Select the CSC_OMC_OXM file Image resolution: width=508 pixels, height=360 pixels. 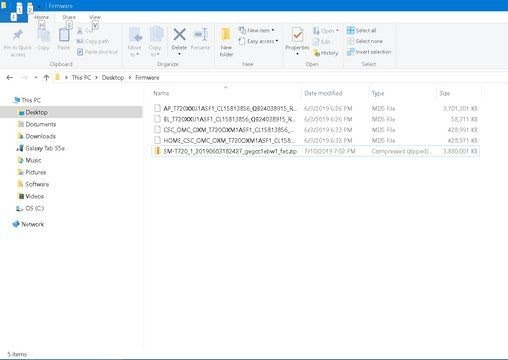pyautogui.click(x=315, y=130)
